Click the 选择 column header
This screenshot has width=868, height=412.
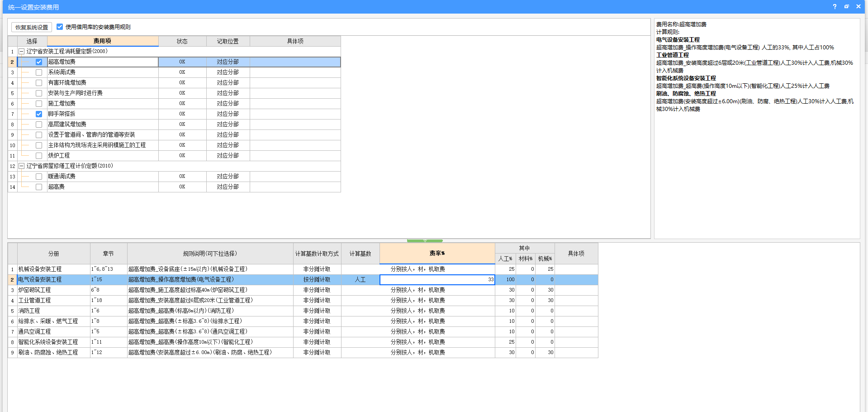click(x=32, y=41)
